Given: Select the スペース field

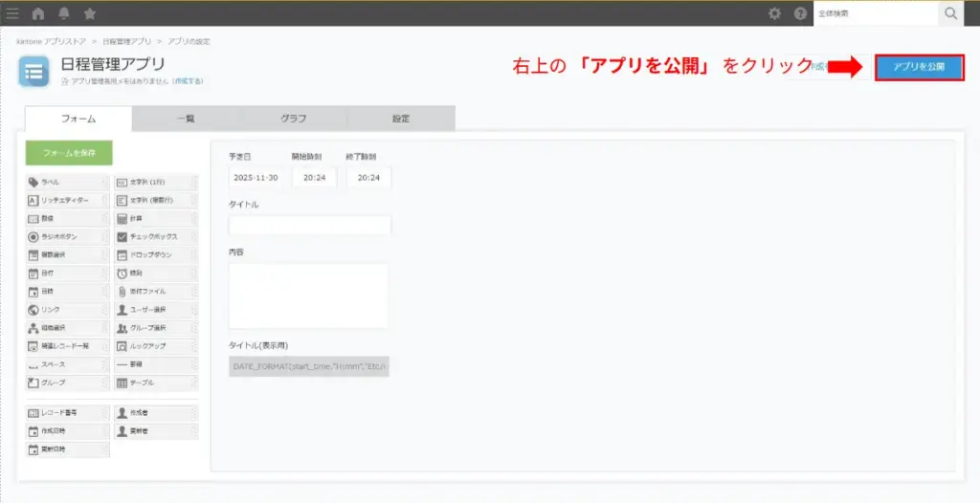Looking at the screenshot, I should pyautogui.click(x=68, y=364).
